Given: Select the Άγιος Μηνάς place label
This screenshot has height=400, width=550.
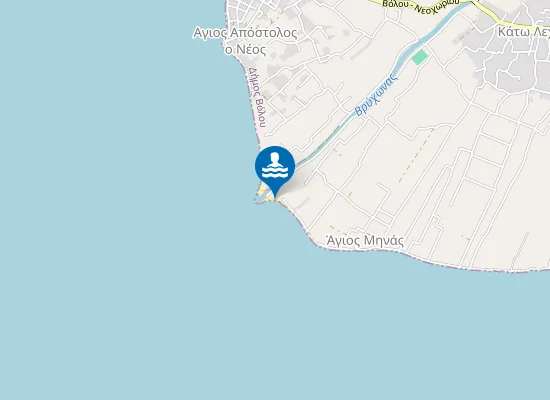Looking at the screenshot, I should [x=365, y=241].
